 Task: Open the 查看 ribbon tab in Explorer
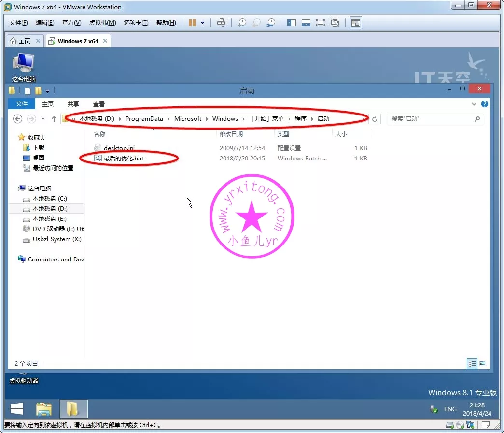(99, 104)
